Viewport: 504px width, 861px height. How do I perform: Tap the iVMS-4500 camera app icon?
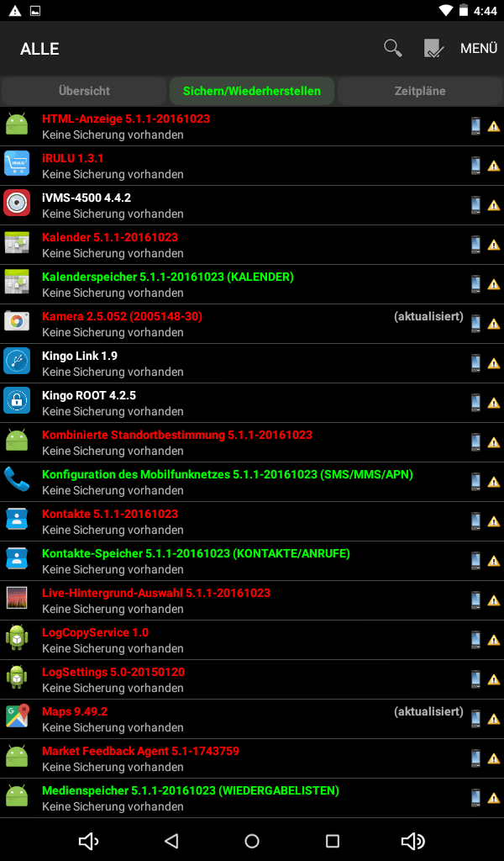[x=17, y=203]
